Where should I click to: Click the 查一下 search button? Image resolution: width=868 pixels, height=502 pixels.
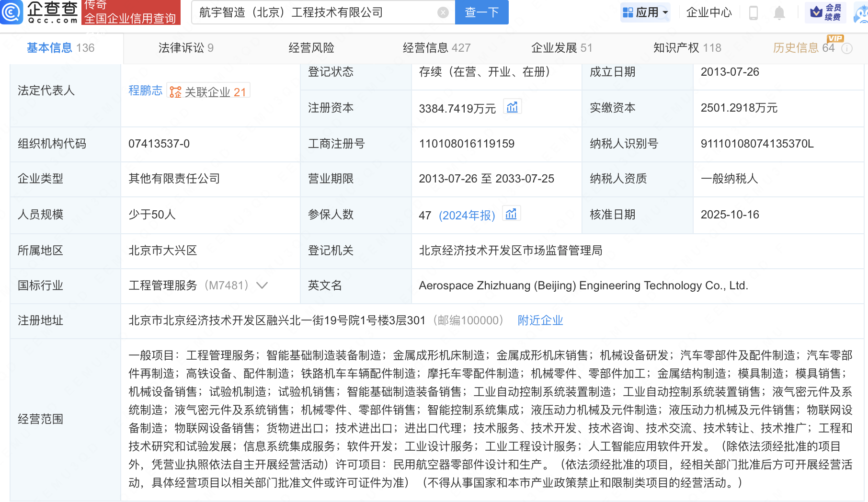pyautogui.click(x=481, y=12)
